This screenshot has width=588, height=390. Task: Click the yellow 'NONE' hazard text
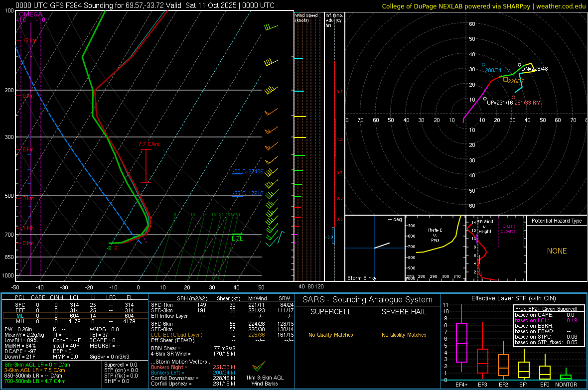tap(557, 251)
